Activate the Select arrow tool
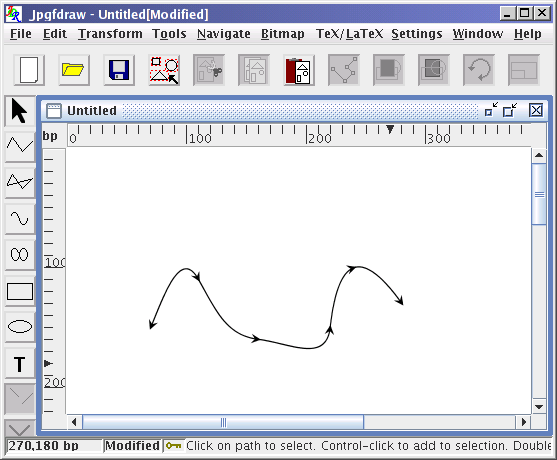Image resolution: width=557 pixels, height=460 pixels. 20,111
